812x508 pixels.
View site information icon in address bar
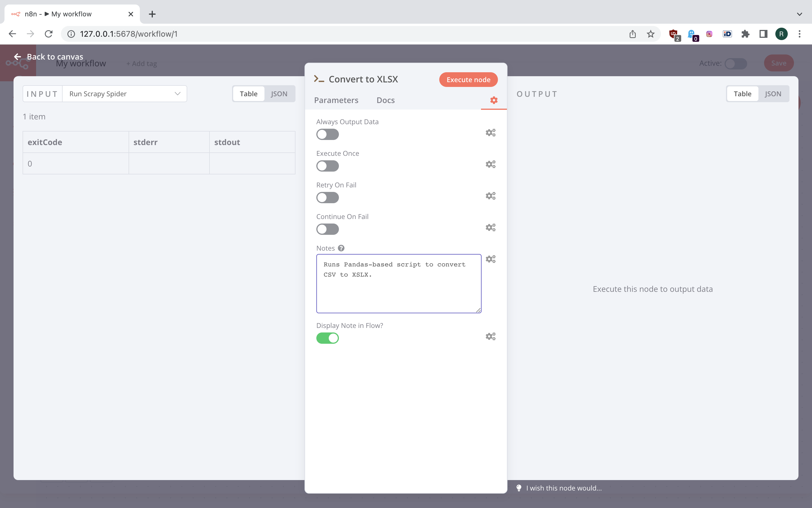tap(71, 34)
